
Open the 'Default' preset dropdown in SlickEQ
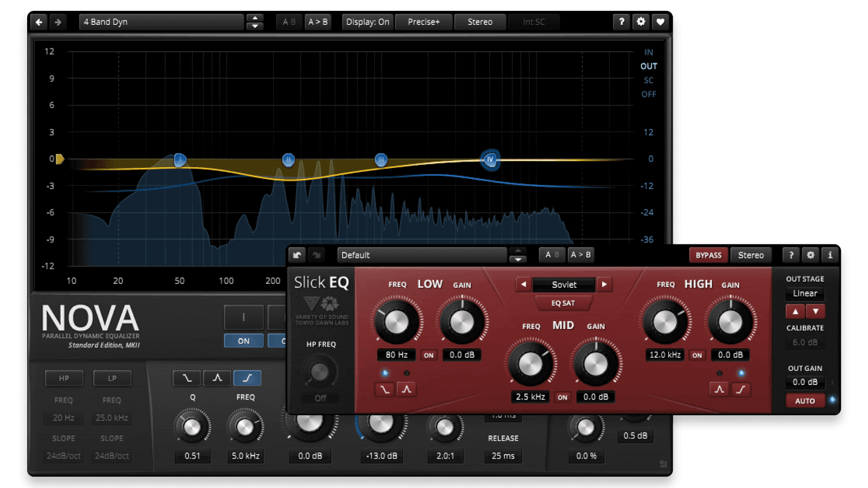tap(422, 254)
